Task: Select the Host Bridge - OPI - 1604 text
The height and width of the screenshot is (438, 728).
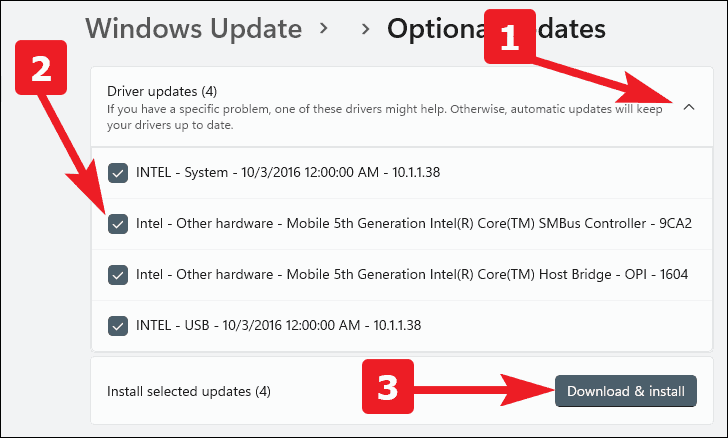Action: tap(412, 275)
